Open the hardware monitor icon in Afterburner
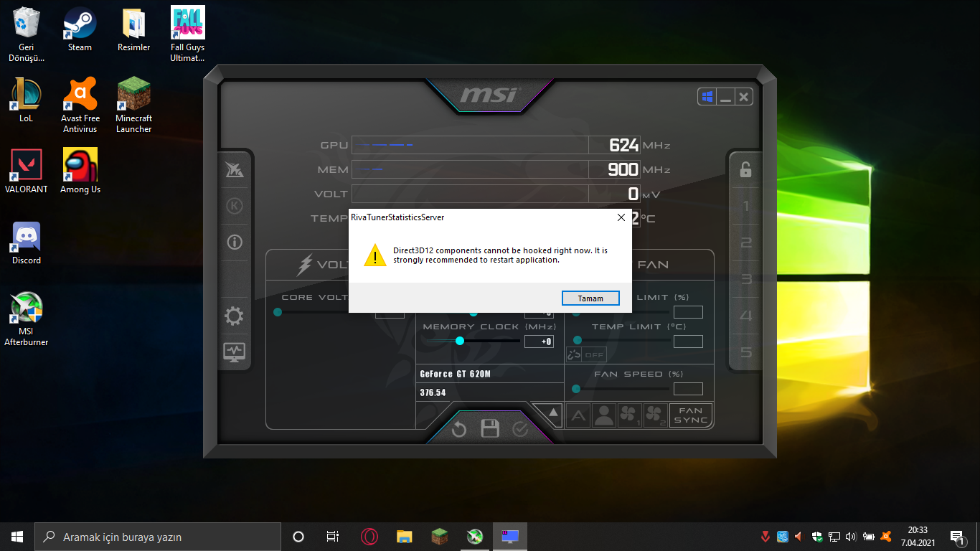This screenshot has width=980, height=551. 235,352
